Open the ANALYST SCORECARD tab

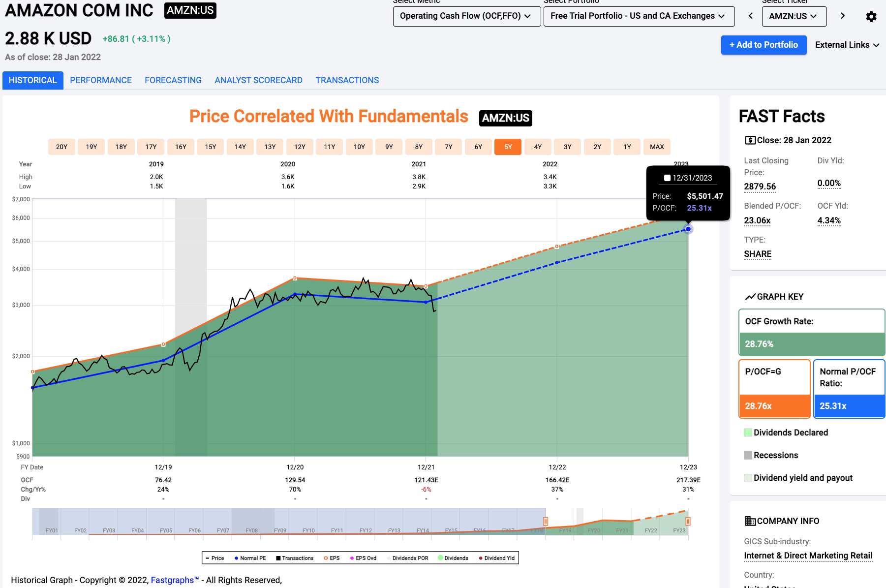[259, 80]
